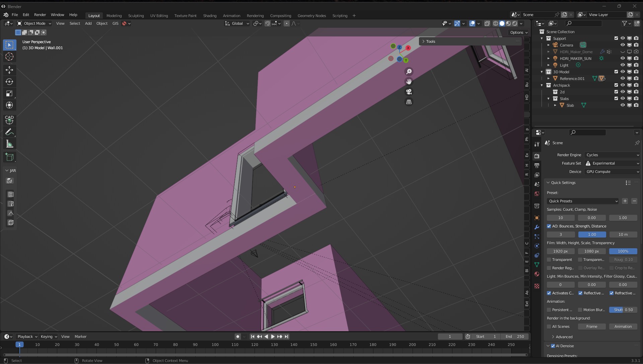
Task: Click the outliner filter funnel icon
Action: pos(624,23)
